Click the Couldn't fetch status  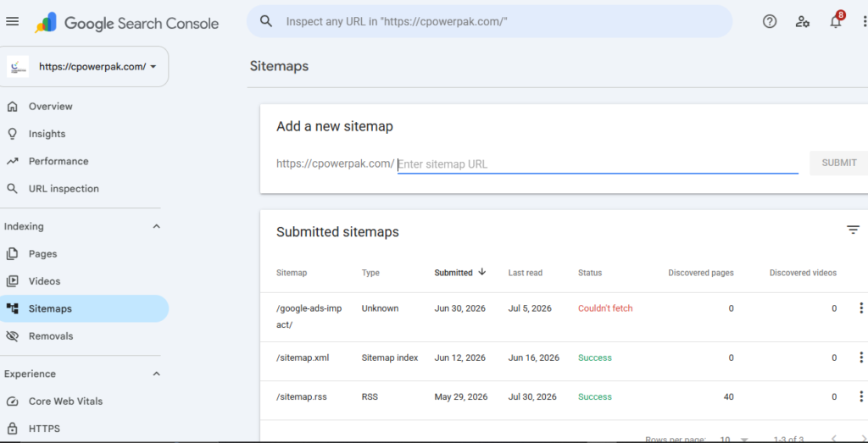[605, 308]
